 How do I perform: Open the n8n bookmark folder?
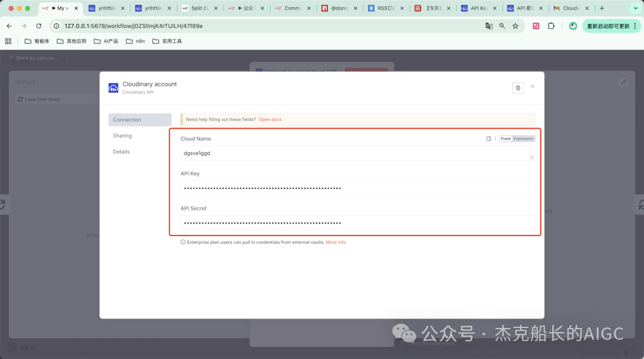[135, 41]
